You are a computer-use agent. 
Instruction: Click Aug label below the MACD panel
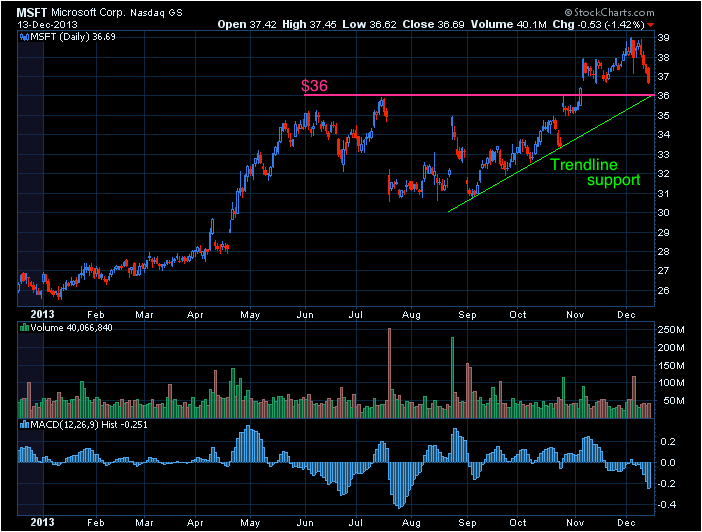411,523
